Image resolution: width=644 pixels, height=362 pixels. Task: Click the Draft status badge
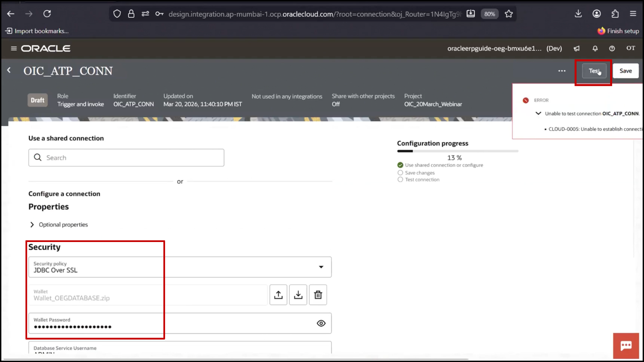coord(38,100)
